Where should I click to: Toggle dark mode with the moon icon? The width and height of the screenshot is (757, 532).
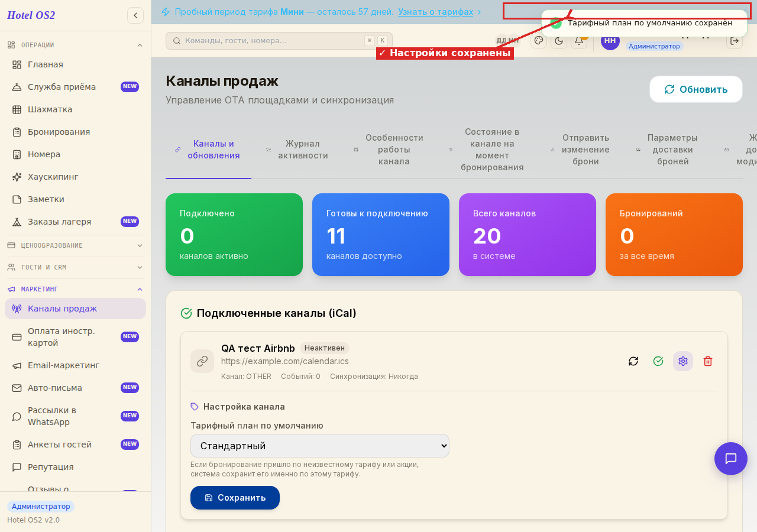[559, 40]
